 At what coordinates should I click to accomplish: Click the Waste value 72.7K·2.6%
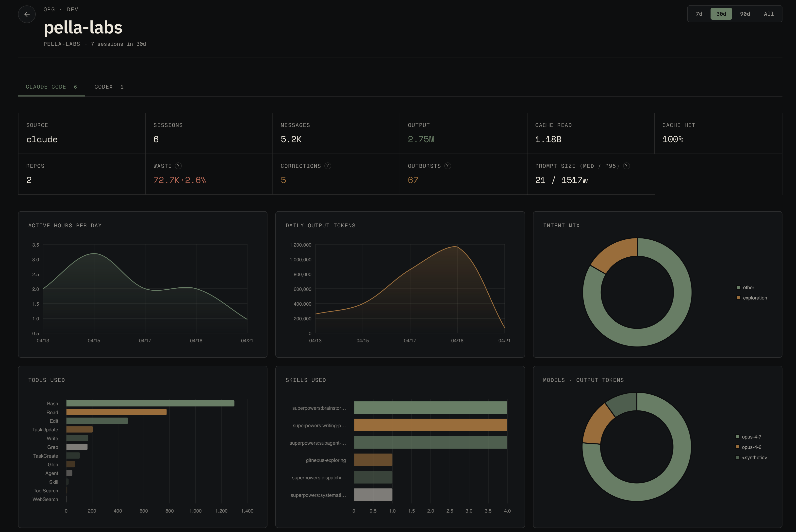tap(180, 180)
